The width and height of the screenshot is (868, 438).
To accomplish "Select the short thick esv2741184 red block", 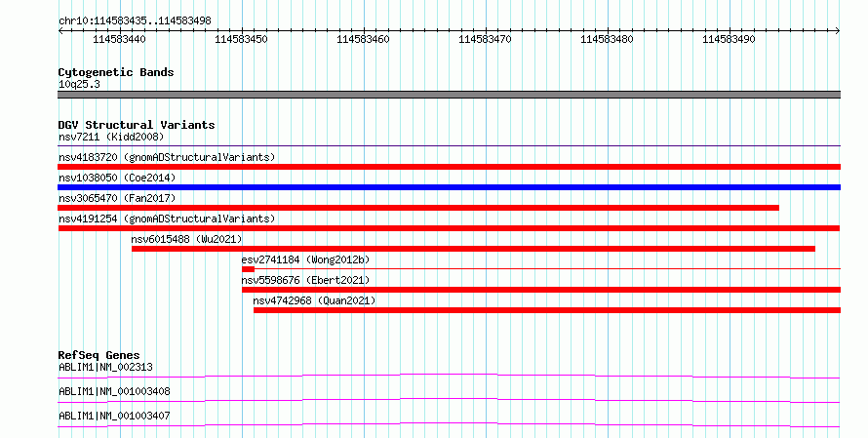I will coord(248,269).
